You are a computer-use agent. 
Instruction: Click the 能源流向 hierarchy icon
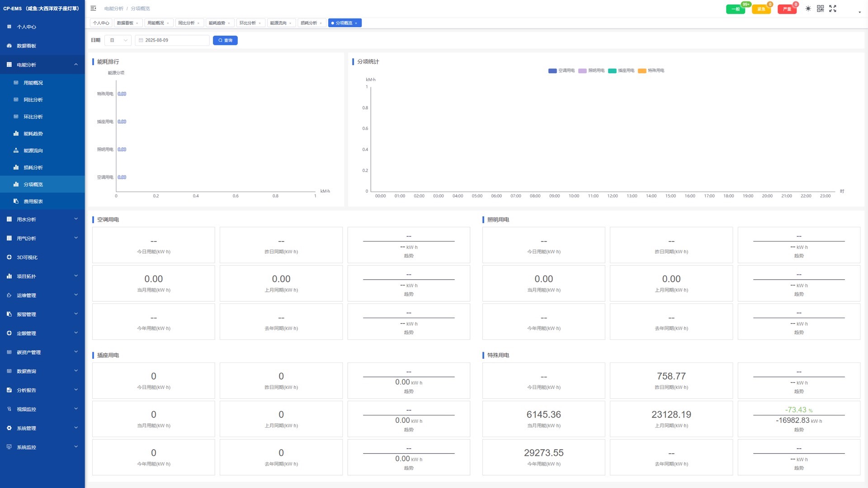(16, 151)
